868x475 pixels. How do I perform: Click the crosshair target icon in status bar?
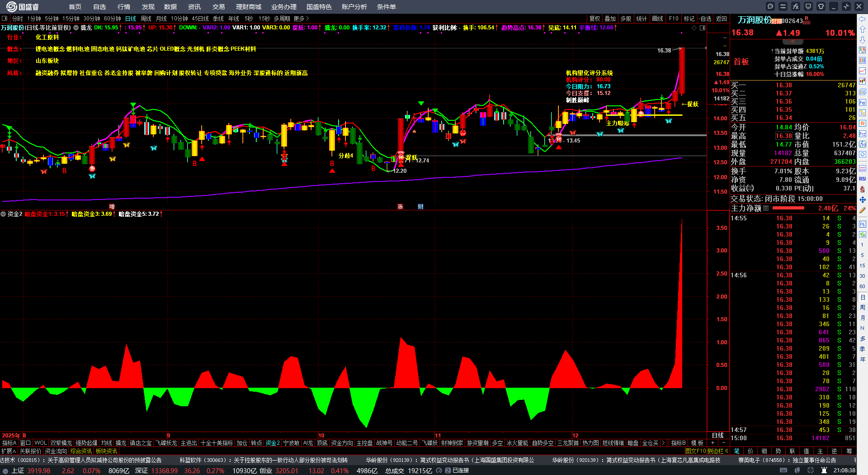point(811,470)
